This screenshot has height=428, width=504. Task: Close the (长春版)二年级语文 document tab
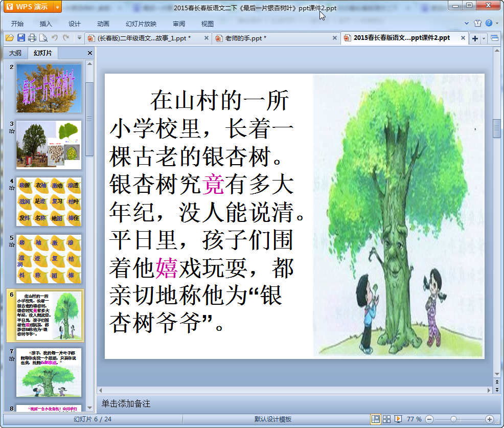(x=207, y=38)
